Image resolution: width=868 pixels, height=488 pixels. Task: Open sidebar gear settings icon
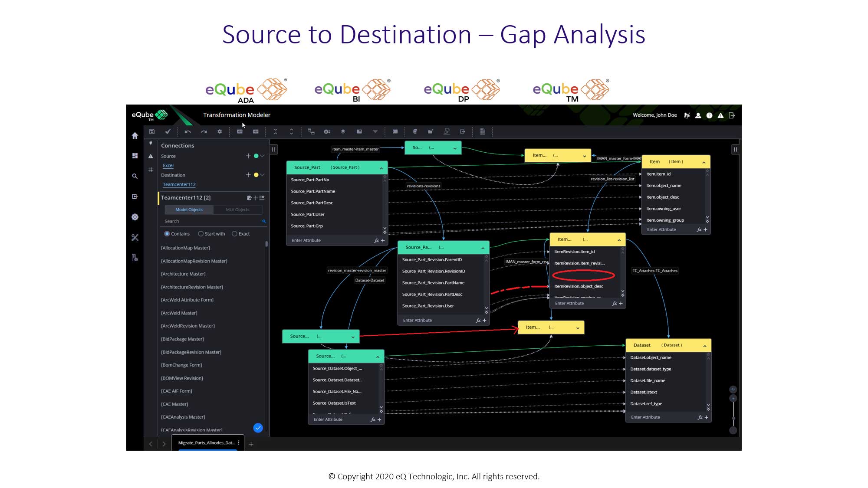pos(135,217)
